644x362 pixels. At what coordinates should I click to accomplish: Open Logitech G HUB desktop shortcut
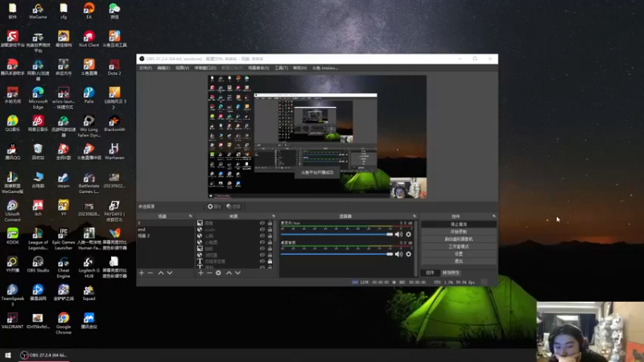tap(89, 267)
